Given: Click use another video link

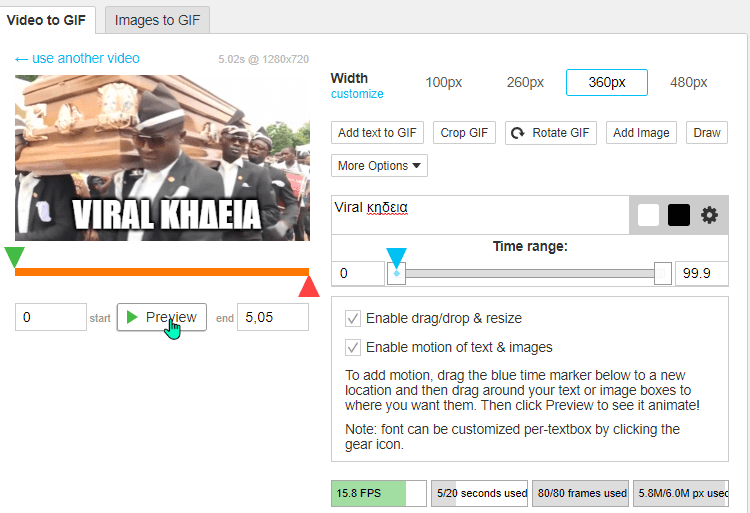Looking at the screenshot, I should [77, 58].
